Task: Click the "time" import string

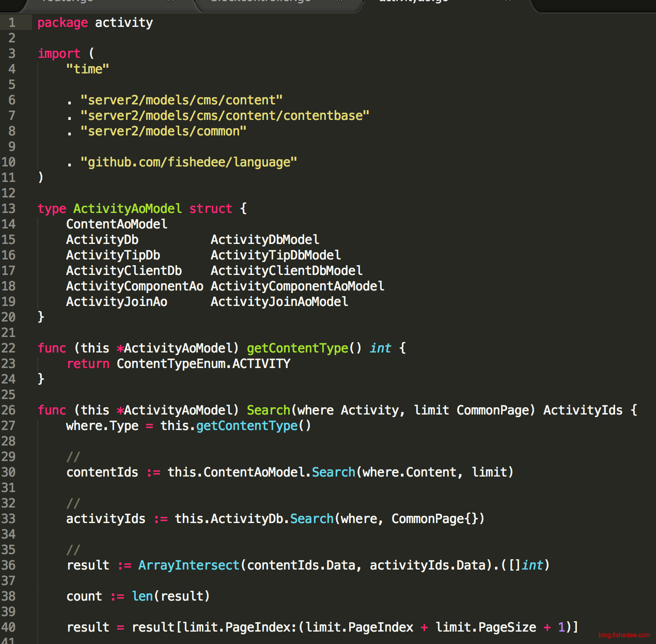Action: (87, 69)
